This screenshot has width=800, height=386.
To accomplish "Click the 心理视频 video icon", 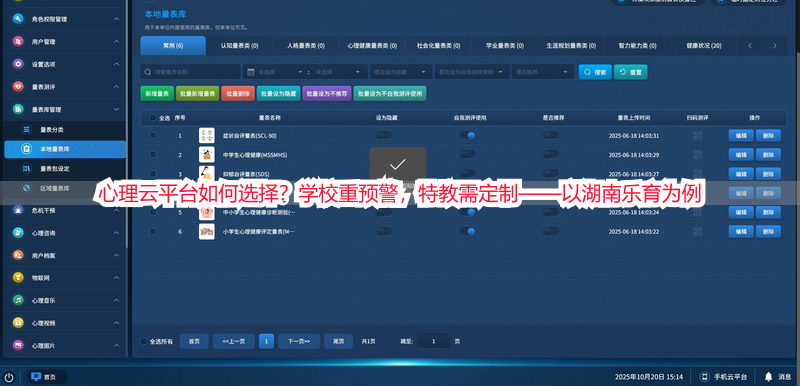I will [18, 322].
